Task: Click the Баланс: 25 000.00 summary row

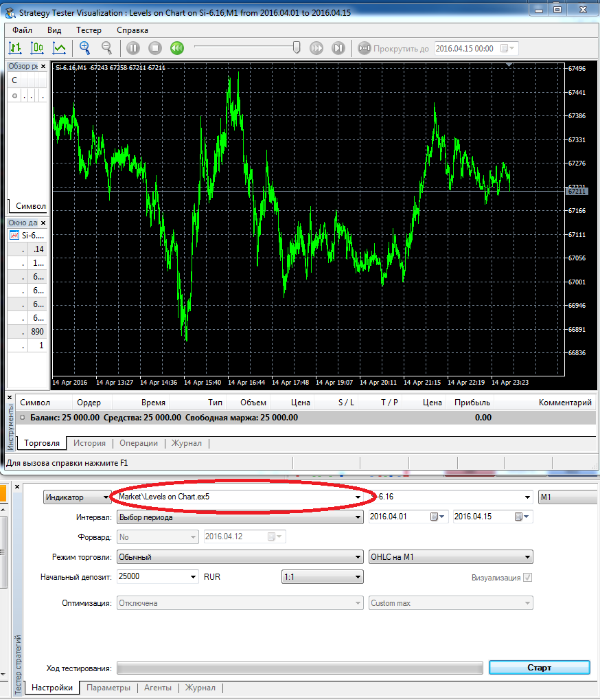Action: point(305,418)
